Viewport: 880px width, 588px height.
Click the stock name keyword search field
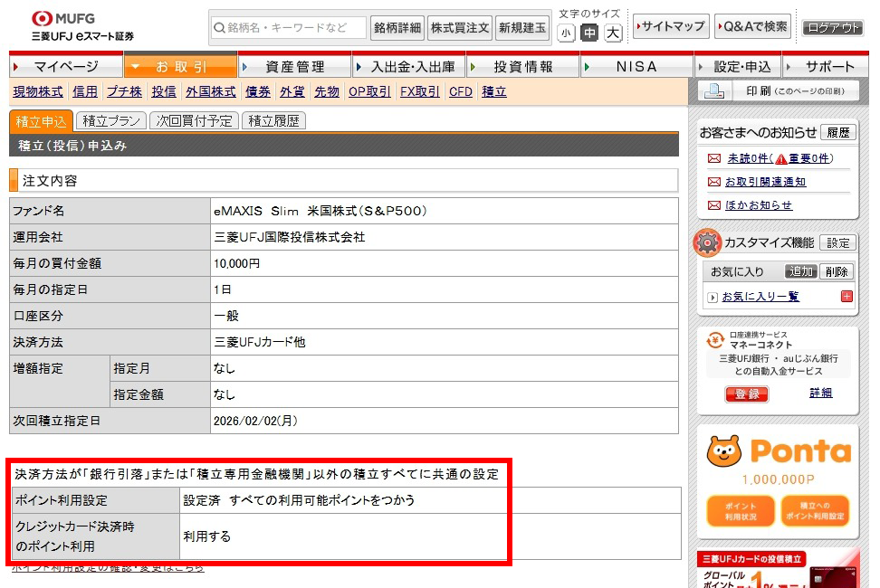click(x=289, y=28)
